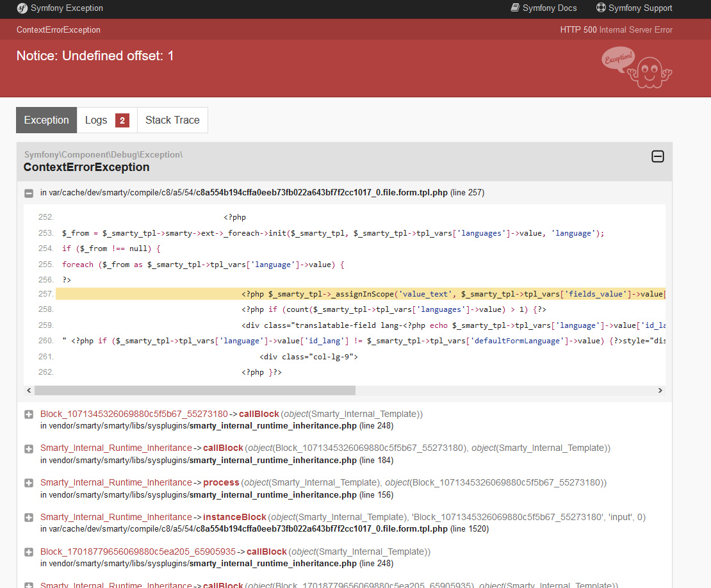Click the 'Notice: Undefined offset: 1' title
The height and width of the screenshot is (588, 711).
point(95,56)
